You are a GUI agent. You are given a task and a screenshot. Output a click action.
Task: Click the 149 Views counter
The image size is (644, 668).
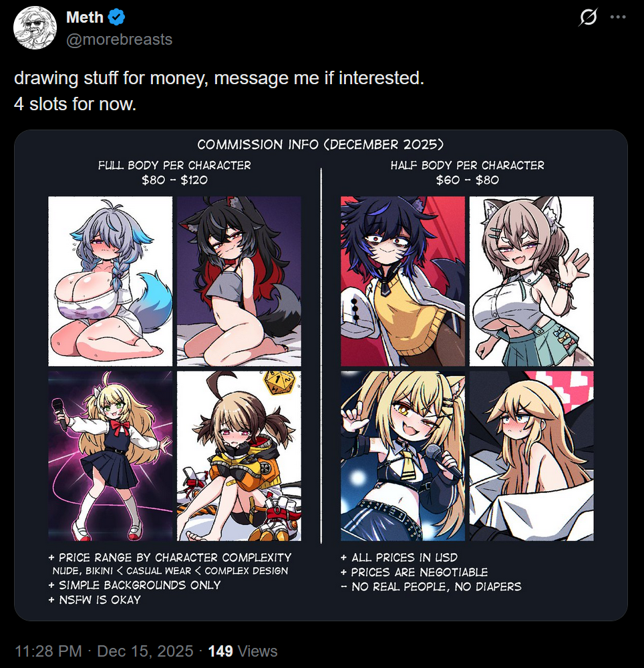(x=243, y=651)
